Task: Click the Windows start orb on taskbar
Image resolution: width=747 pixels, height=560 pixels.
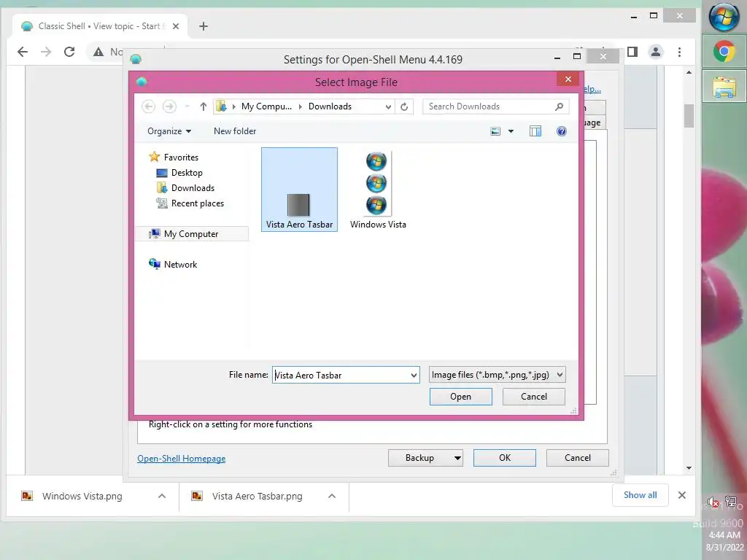Action: [724, 17]
